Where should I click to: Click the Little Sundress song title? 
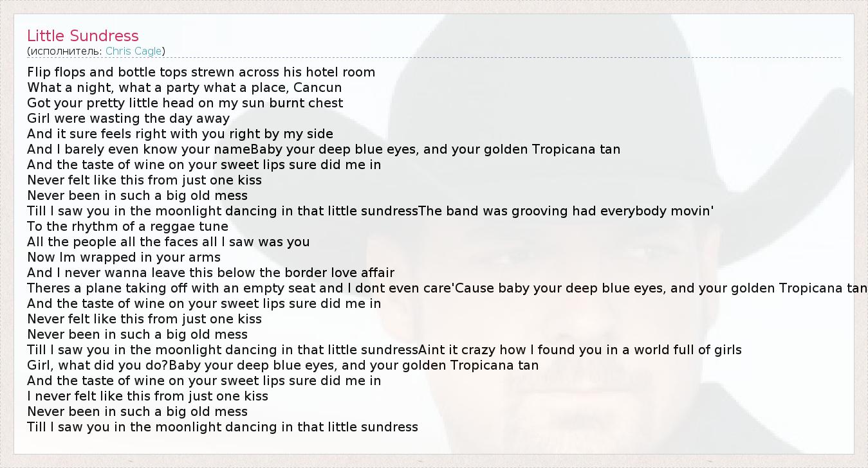[x=83, y=36]
